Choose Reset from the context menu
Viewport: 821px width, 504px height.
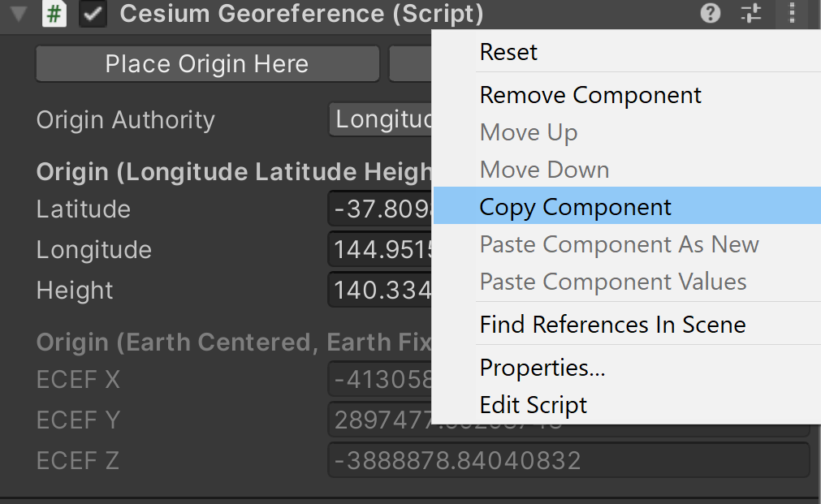(x=508, y=52)
